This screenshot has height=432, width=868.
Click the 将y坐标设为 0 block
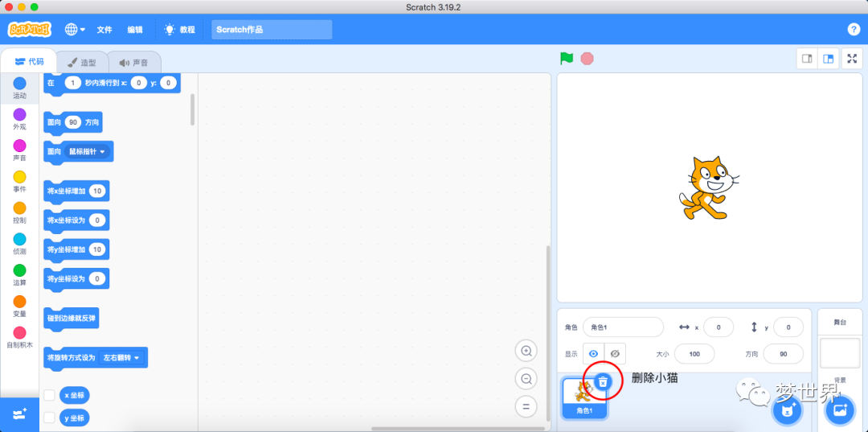pyautogui.click(x=76, y=278)
